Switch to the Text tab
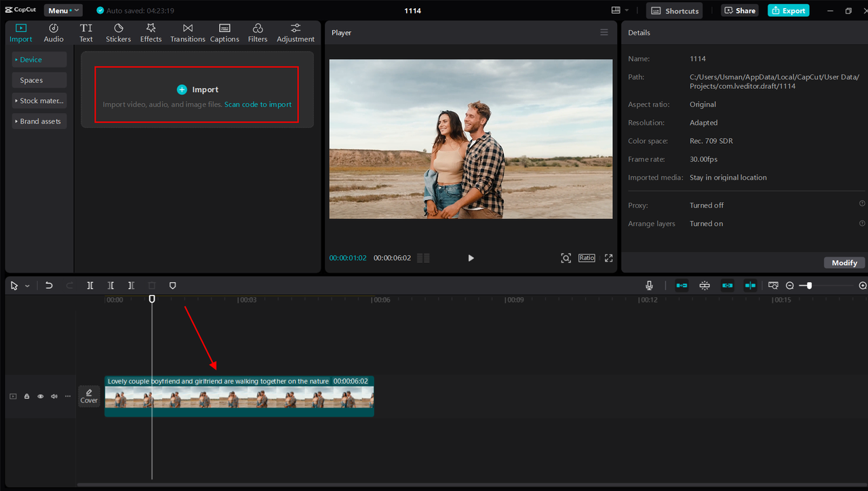Screen dimensions: 868x491 point(86,31)
